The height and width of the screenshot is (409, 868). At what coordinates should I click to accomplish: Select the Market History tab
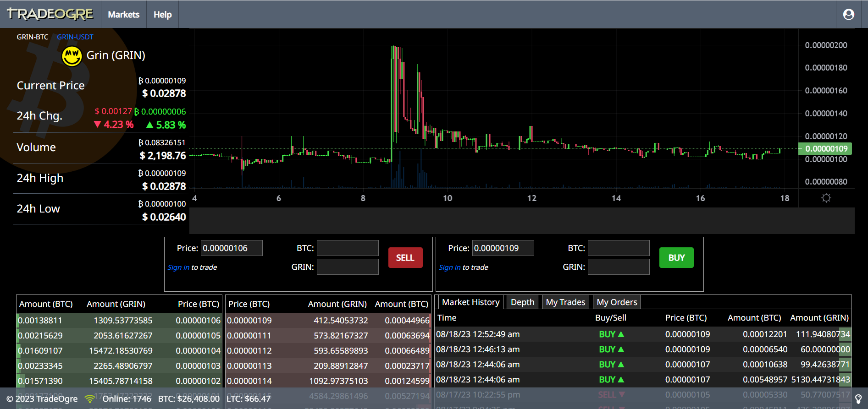point(470,302)
